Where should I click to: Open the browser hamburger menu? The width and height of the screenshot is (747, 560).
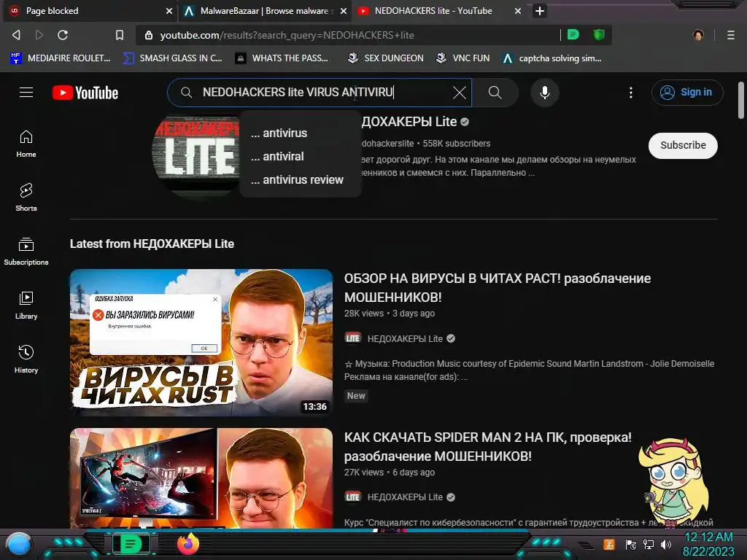pos(731,35)
